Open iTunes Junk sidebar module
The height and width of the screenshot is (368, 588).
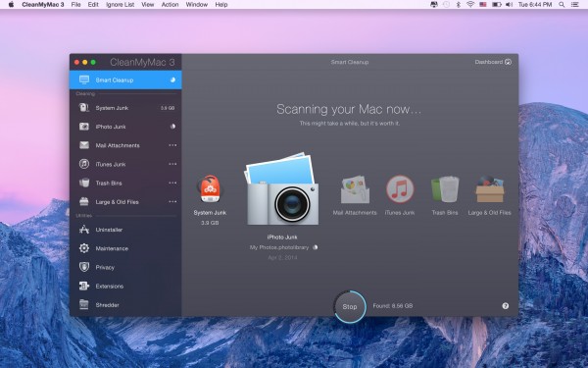(125, 164)
